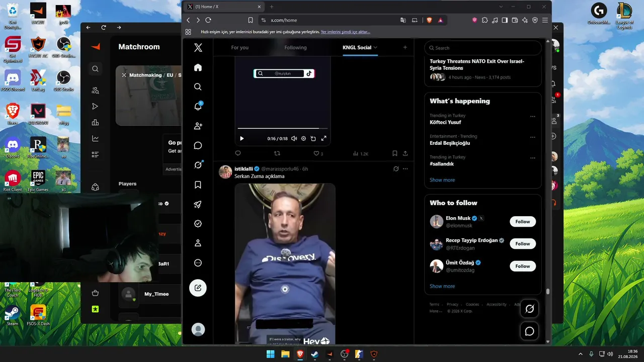This screenshot has width=644, height=362.
Task: Click the X search input field
Action: (x=482, y=48)
